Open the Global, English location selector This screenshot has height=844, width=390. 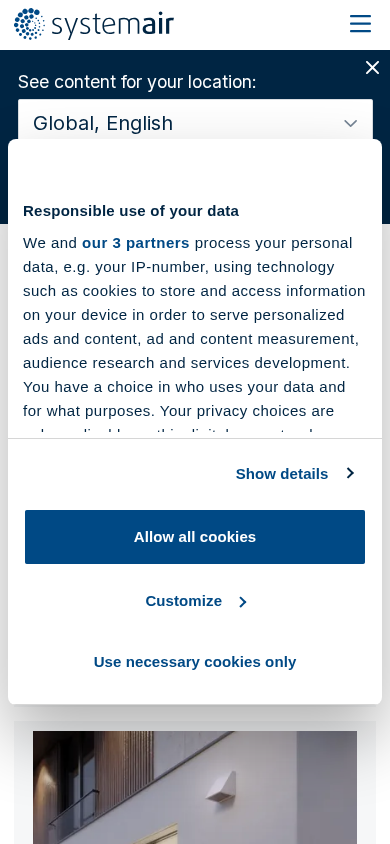(x=195, y=123)
